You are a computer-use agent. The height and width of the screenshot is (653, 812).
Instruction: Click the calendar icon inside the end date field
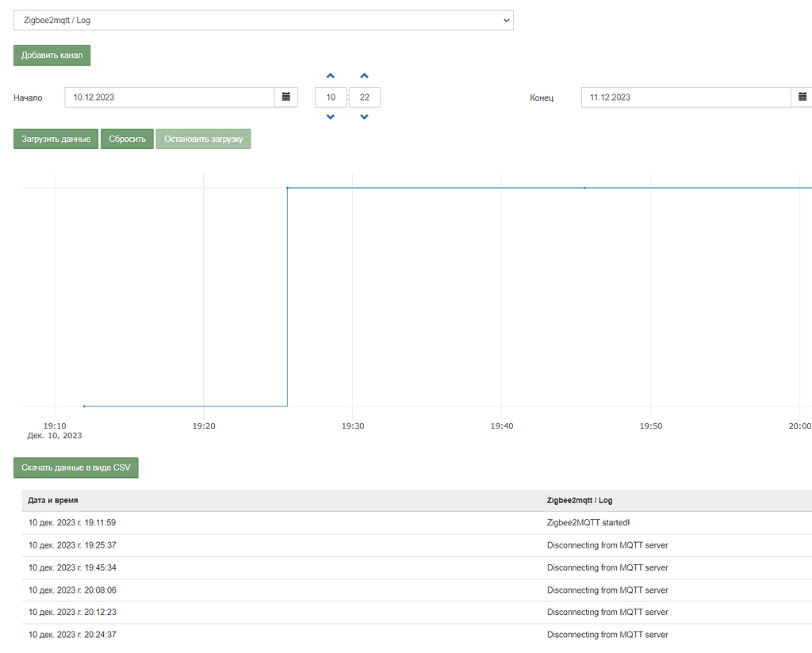(x=802, y=97)
